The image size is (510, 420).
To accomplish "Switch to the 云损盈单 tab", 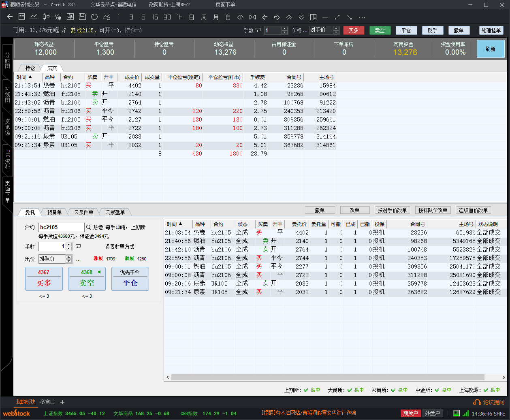I will click(x=115, y=212).
